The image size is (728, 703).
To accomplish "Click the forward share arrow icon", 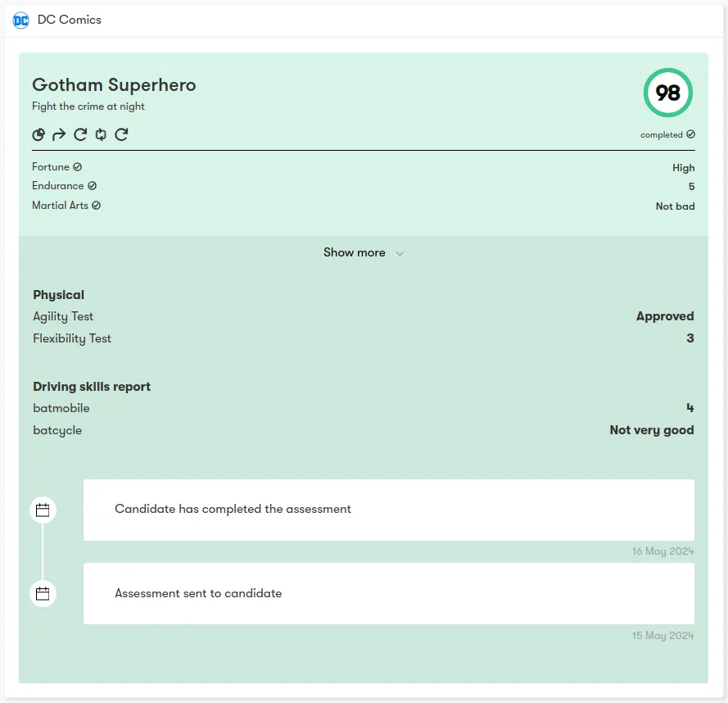I will click(x=59, y=134).
